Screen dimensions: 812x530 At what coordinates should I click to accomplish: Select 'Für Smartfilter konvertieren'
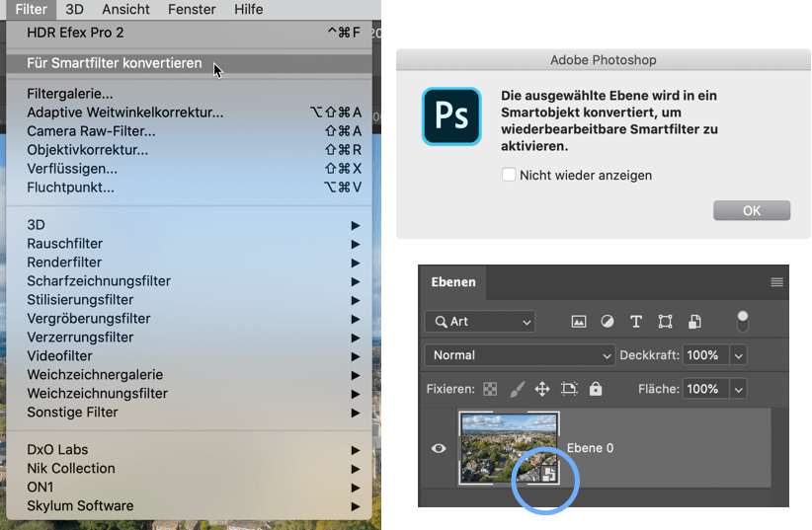click(189, 63)
